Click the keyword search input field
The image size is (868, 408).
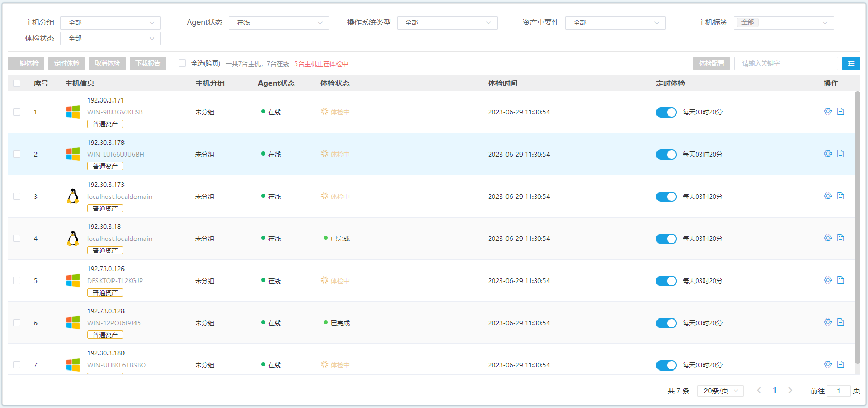[x=786, y=63]
